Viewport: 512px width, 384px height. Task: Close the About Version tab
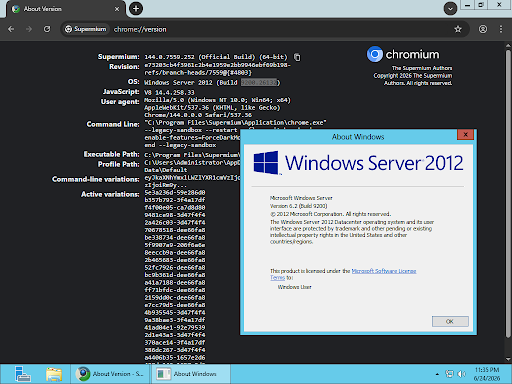[x=117, y=9]
